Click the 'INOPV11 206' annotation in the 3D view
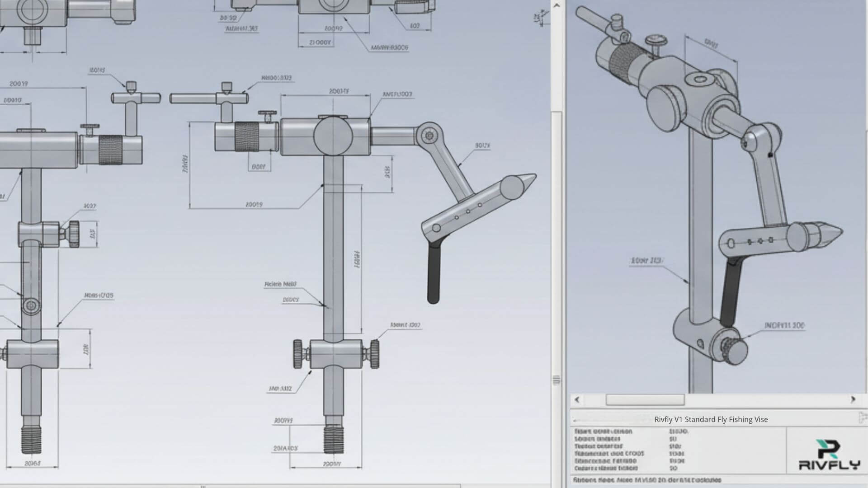 coord(784,325)
